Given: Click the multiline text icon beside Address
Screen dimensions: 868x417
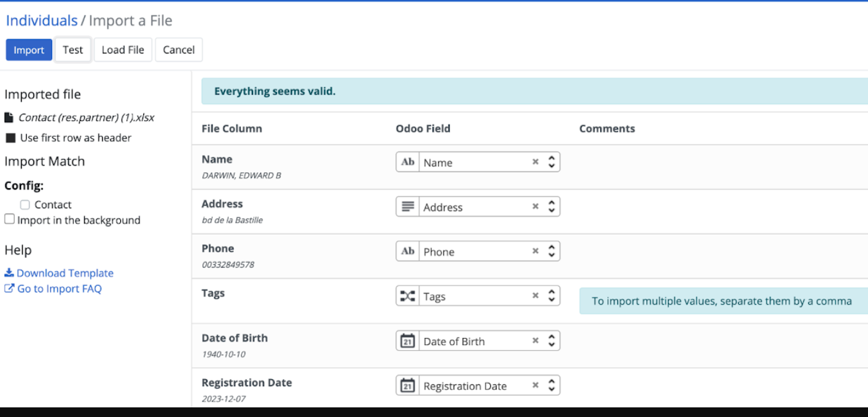Looking at the screenshot, I should point(407,206).
